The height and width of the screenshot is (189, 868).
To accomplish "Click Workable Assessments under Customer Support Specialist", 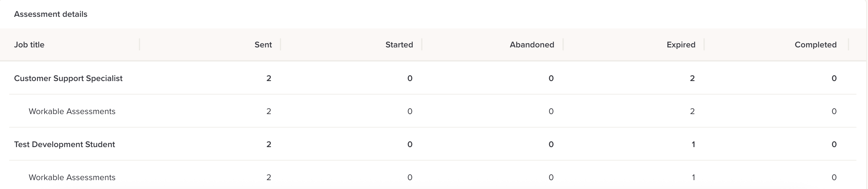I will tap(72, 111).
